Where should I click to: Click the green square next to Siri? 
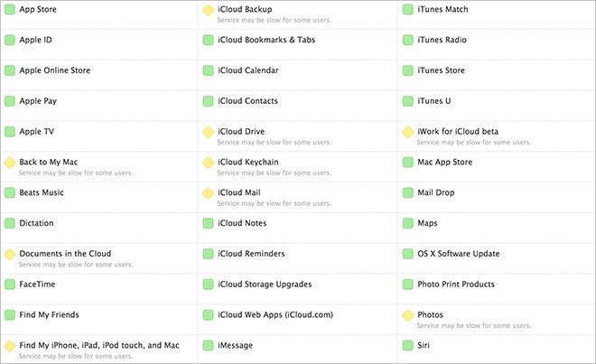coord(407,345)
